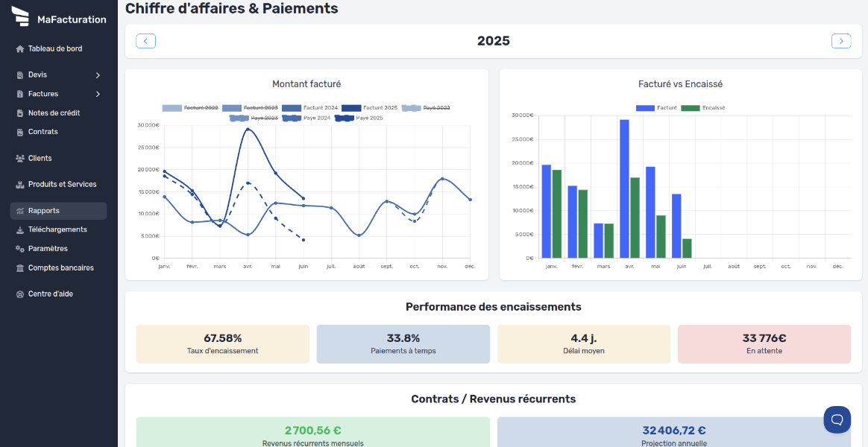The image size is (868, 447).
Task: Click the En attente 33 776€ card
Action: point(764,344)
